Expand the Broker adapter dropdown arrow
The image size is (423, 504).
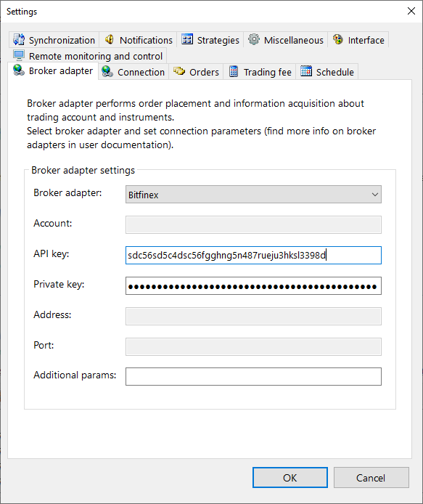pyautogui.click(x=374, y=195)
